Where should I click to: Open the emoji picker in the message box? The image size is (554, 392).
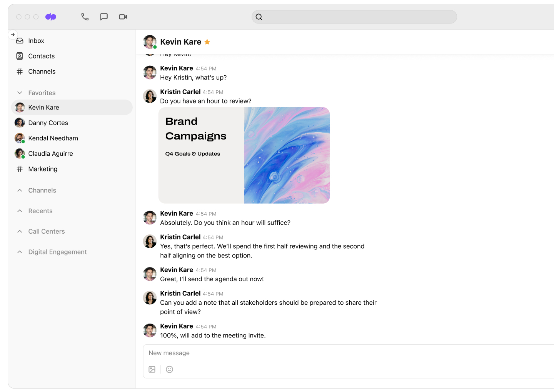169,369
